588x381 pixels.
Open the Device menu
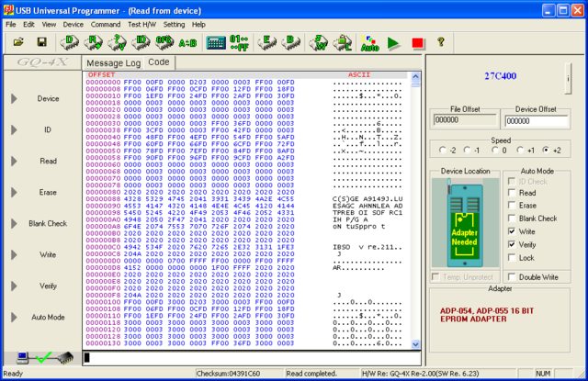tap(73, 25)
